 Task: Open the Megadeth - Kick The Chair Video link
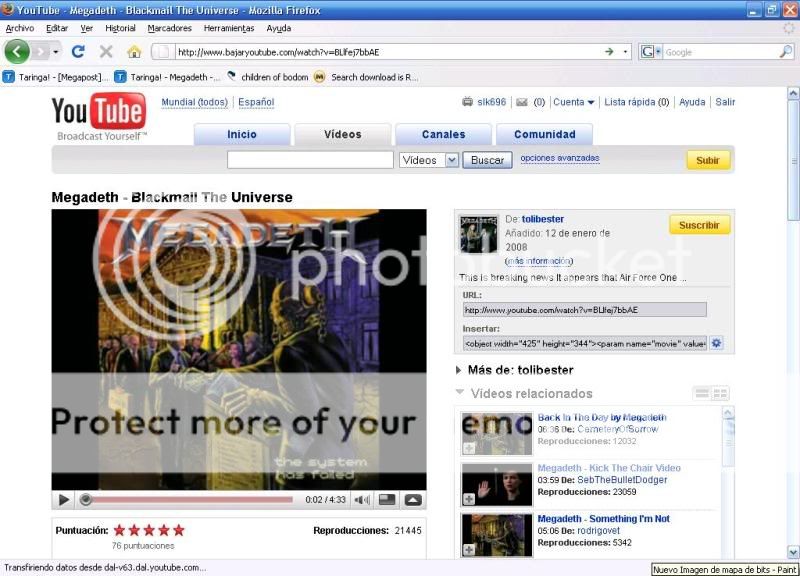609,468
